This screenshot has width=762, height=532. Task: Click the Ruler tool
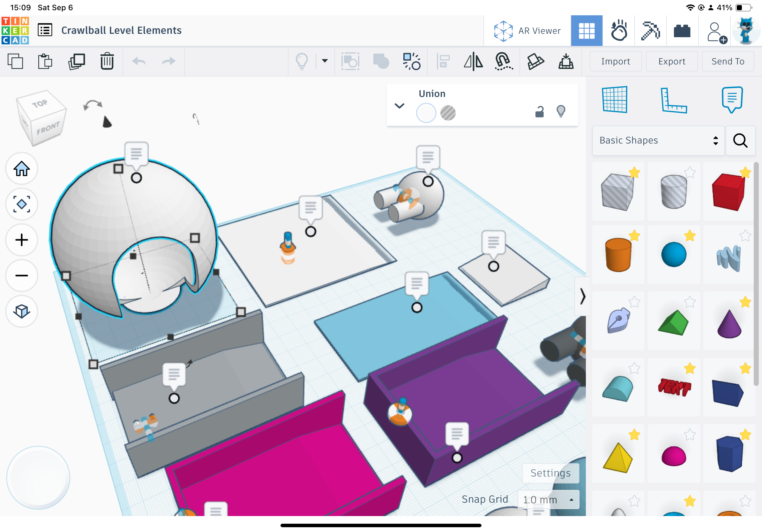673,100
